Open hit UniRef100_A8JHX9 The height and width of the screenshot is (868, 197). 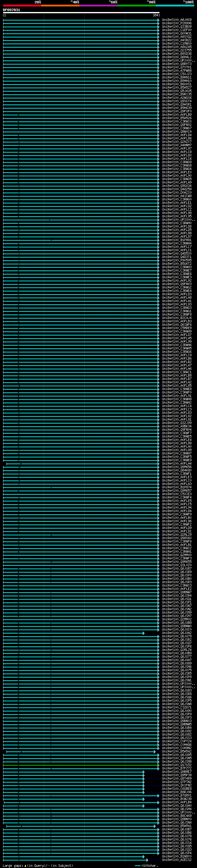coord(177,20)
